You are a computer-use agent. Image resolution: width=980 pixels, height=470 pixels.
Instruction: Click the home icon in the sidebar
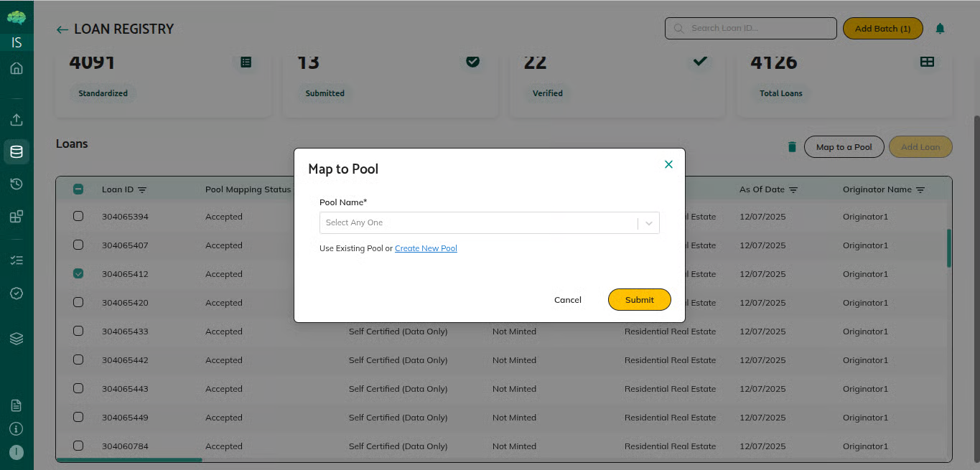17,69
